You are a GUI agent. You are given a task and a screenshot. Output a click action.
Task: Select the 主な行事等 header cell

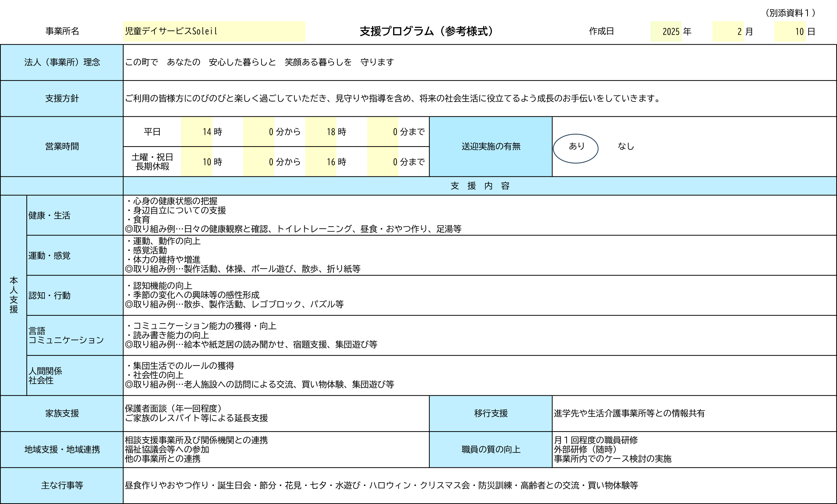click(x=62, y=486)
